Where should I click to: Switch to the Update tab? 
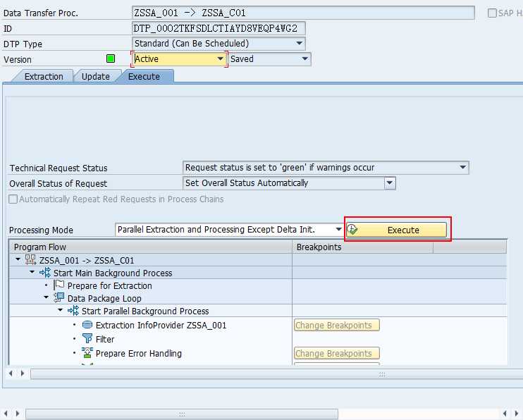(96, 76)
